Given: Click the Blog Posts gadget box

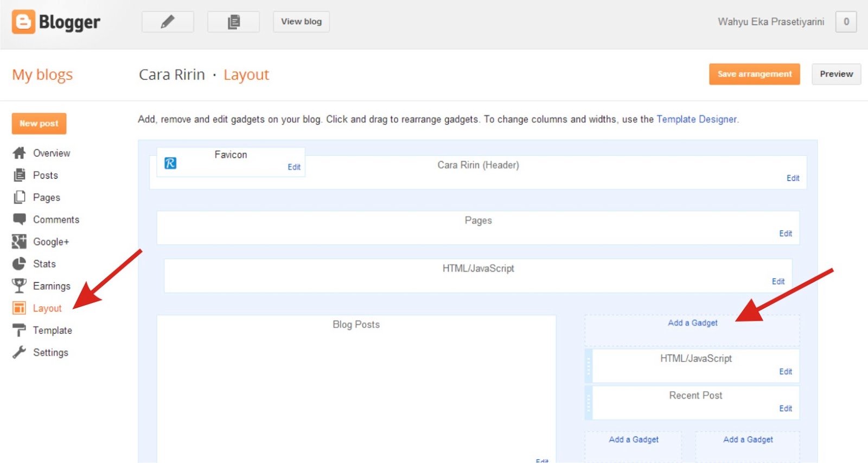Looking at the screenshot, I should [x=356, y=389].
